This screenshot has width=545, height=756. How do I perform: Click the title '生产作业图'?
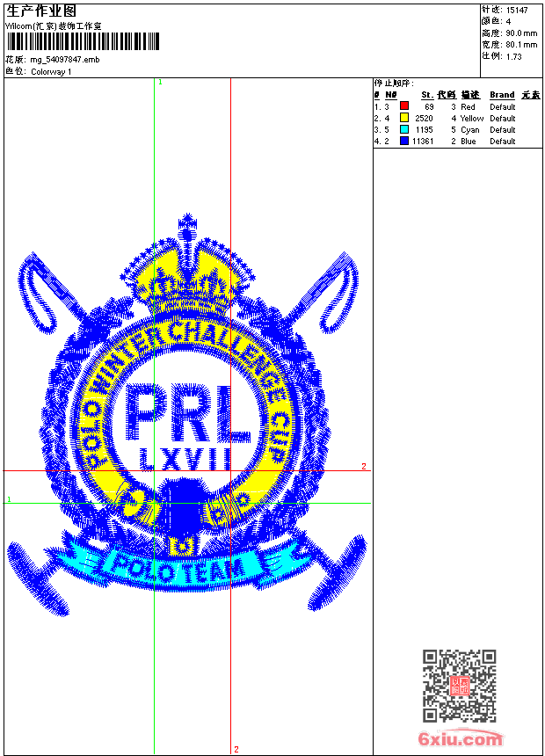click(x=41, y=11)
